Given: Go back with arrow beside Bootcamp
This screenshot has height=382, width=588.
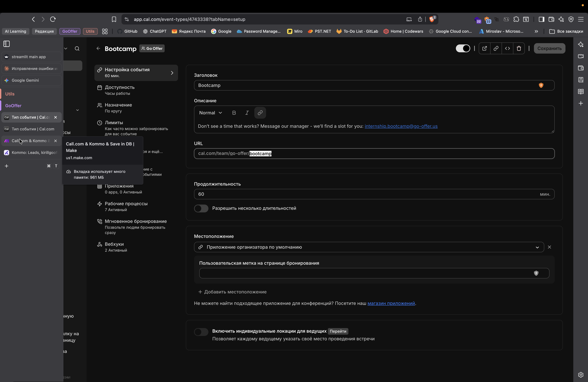Looking at the screenshot, I should point(98,48).
